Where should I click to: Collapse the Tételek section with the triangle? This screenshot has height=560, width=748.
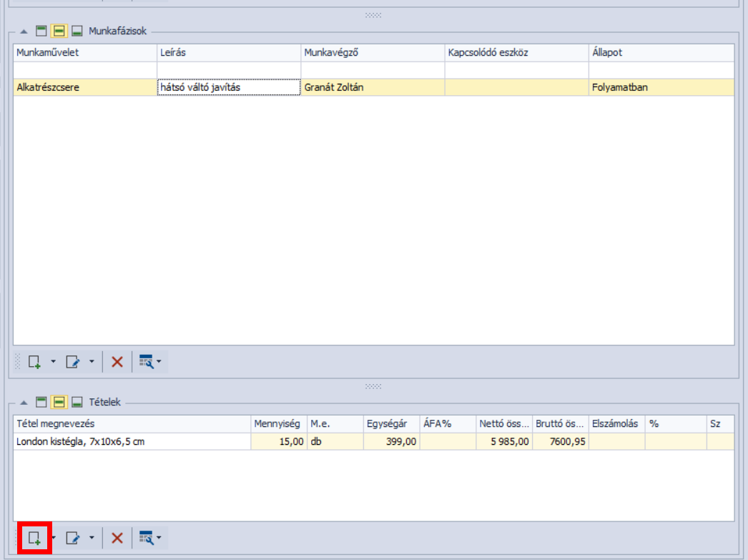24,402
